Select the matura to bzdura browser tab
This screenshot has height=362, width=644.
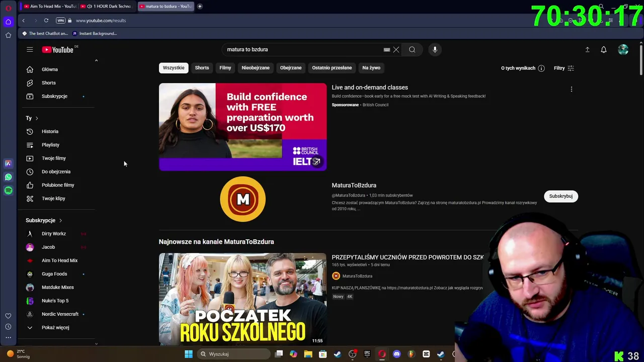pos(166,6)
